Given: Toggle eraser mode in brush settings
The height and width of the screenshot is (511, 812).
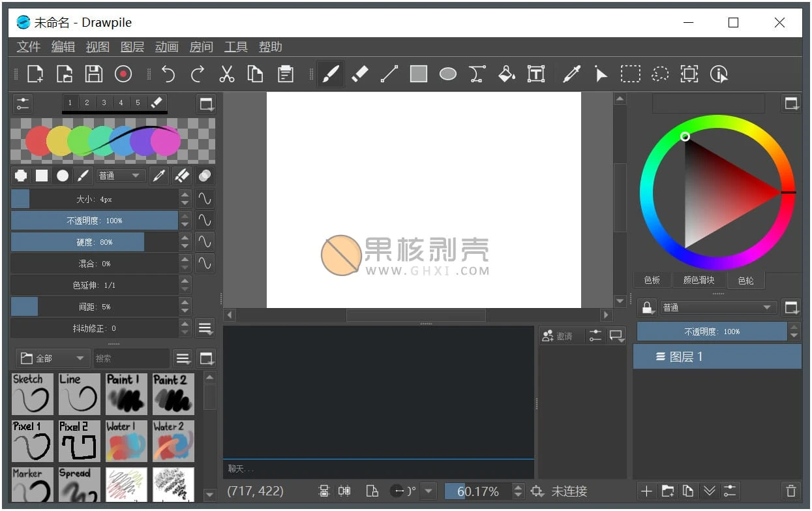Looking at the screenshot, I should [182, 176].
